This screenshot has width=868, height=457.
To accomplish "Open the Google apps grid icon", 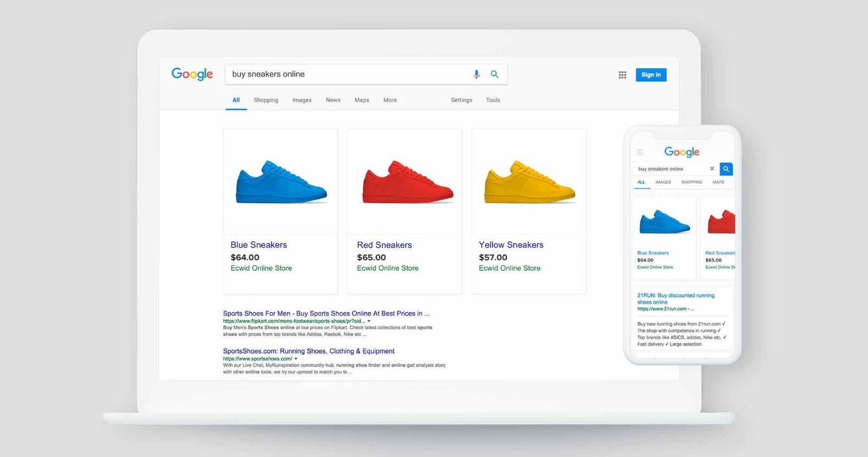I will click(622, 75).
